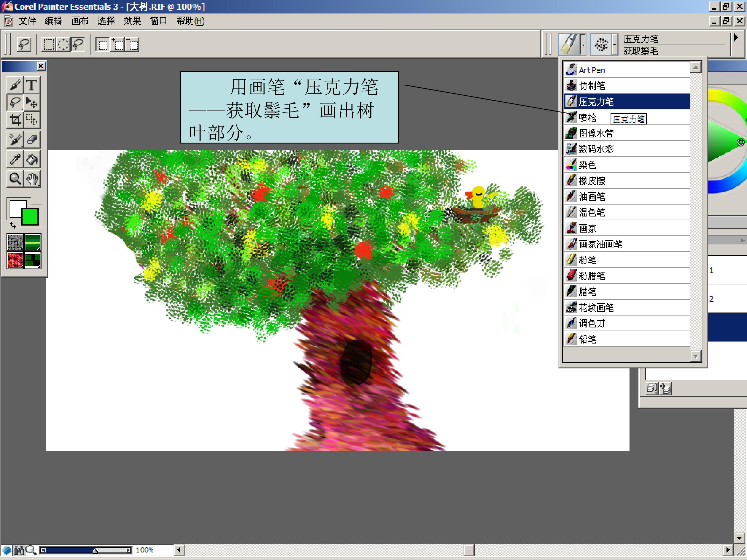Click the new layer icon in Layers panel
747x560 pixels.
coord(665,389)
